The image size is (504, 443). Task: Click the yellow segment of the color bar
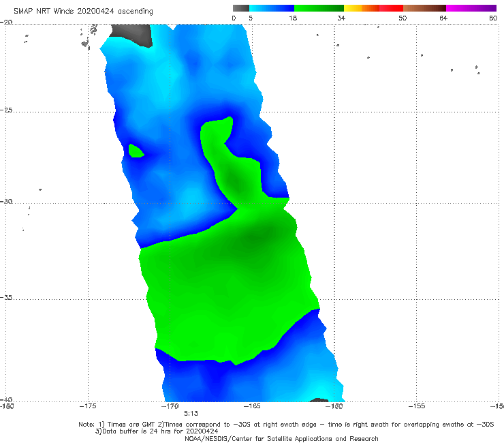click(x=353, y=8)
